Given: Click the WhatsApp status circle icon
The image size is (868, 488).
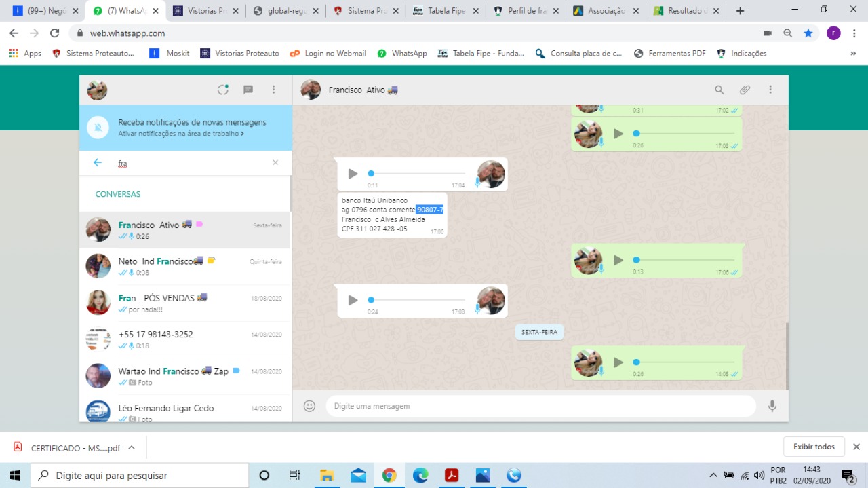Looking at the screenshot, I should click(x=222, y=90).
